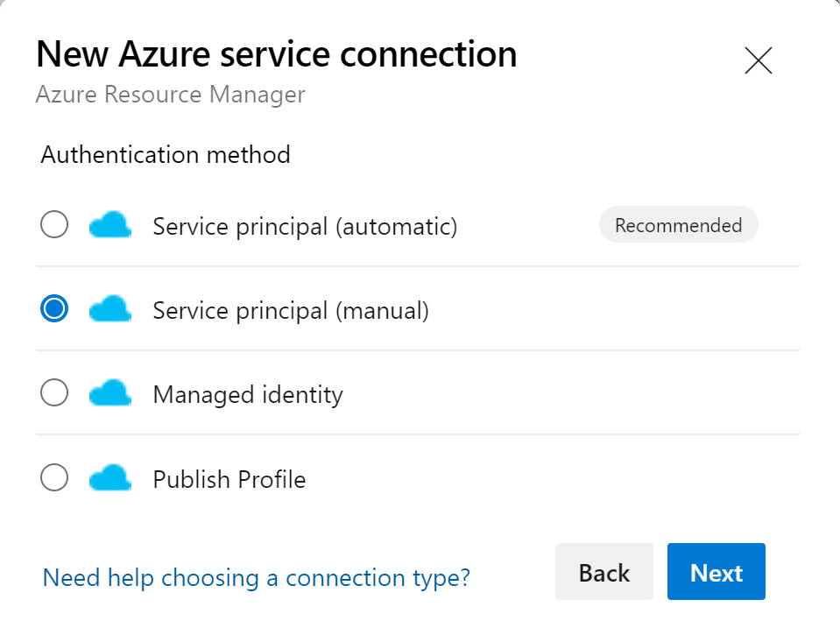Screen dimensions: 840x628
Task: Click the cloud icon beside Publish Profile
Action: [109, 476]
